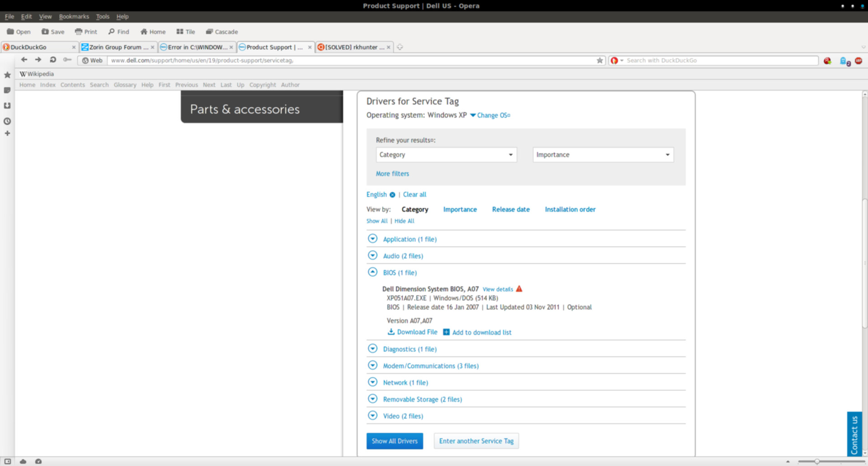The width and height of the screenshot is (868, 466).
Task: Open the Bookmarks menu
Action: (x=74, y=17)
